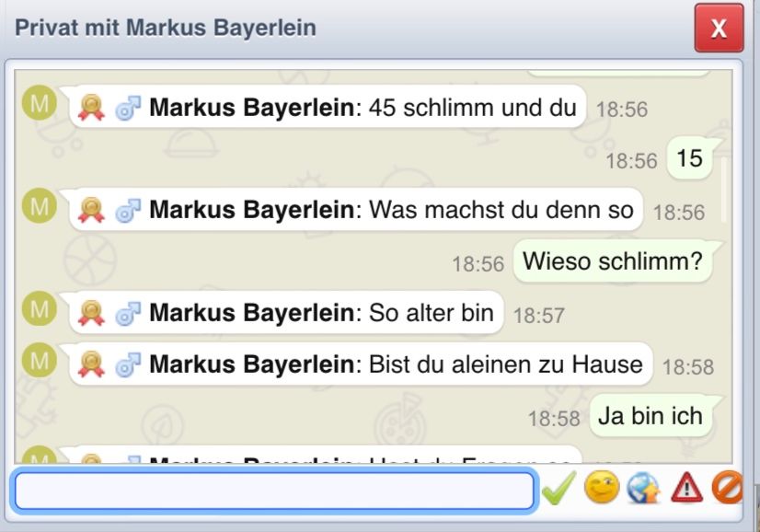This screenshot has width=760, height=532.
Task: Click the '15' sent message bubble
Action: point(690,158)
